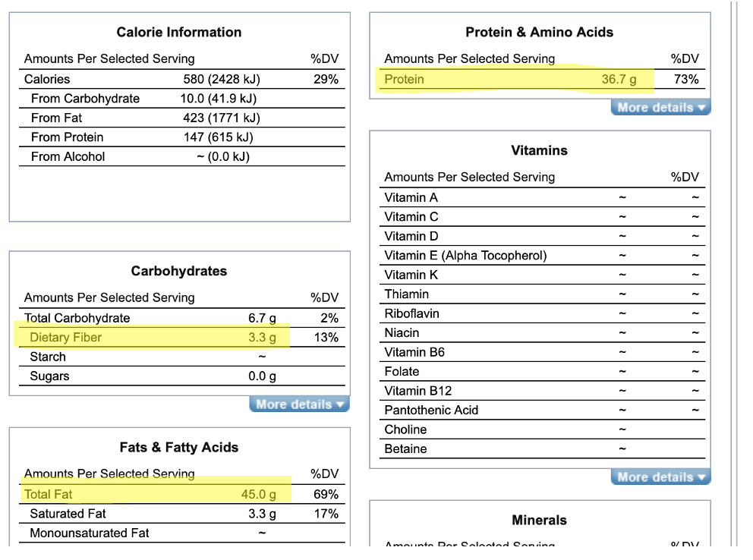Click the Pantothenic Acid row label

(x=431, y=411)
